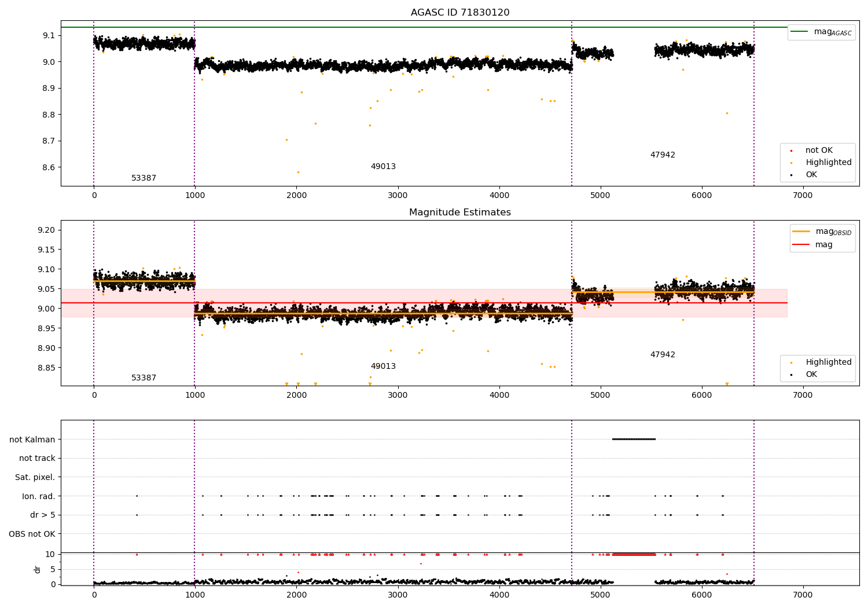The width and height of the screenshot is (868, 608).
Task: Click the lowest orange outlier point in top plot
Action: pos(298,172)
